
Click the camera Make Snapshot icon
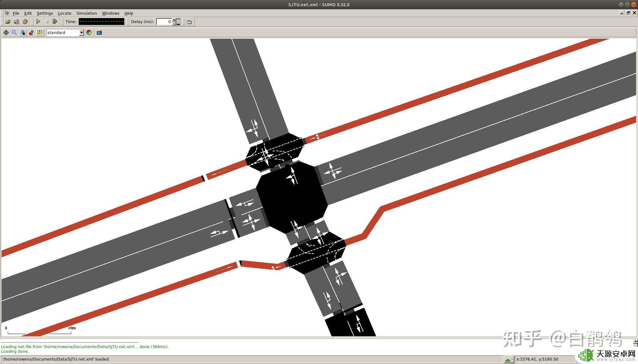pos(99,32)
